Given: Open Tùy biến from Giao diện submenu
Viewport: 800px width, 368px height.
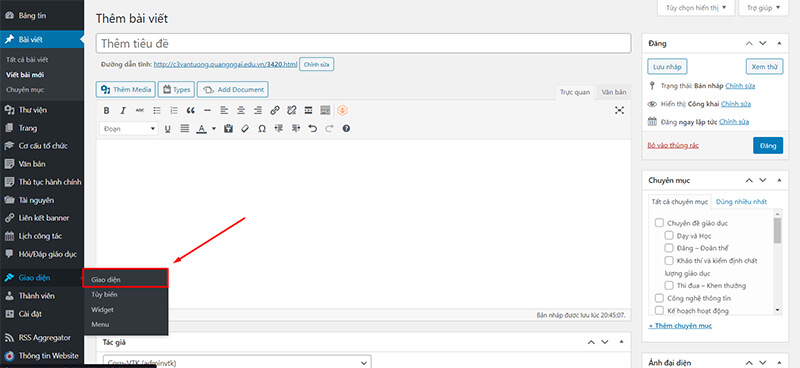Looking at the screenshot, I should (105, 295).
